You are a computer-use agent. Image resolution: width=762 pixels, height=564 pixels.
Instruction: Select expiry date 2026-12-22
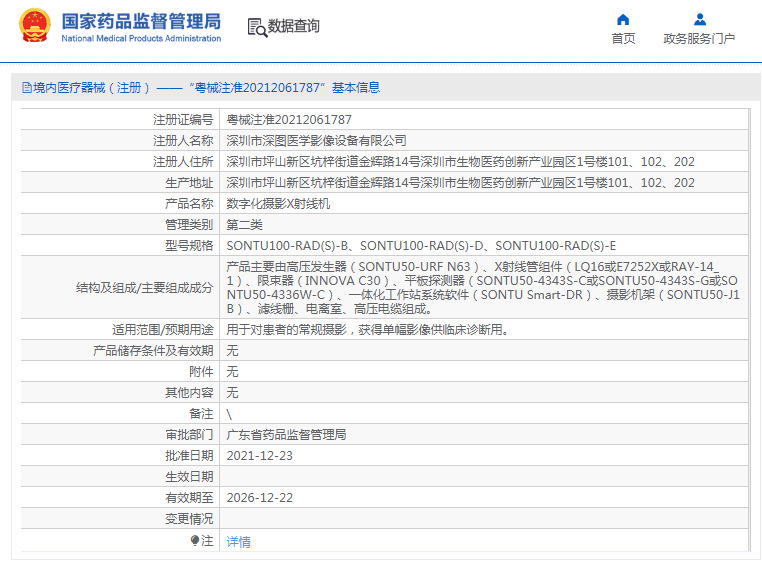[x=260, y=497]
